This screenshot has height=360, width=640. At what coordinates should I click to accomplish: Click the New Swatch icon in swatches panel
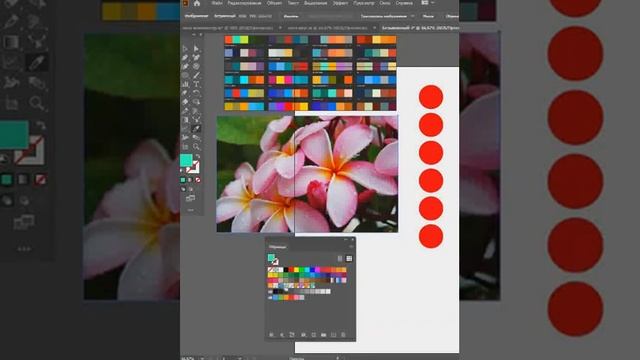pos(333,335)
